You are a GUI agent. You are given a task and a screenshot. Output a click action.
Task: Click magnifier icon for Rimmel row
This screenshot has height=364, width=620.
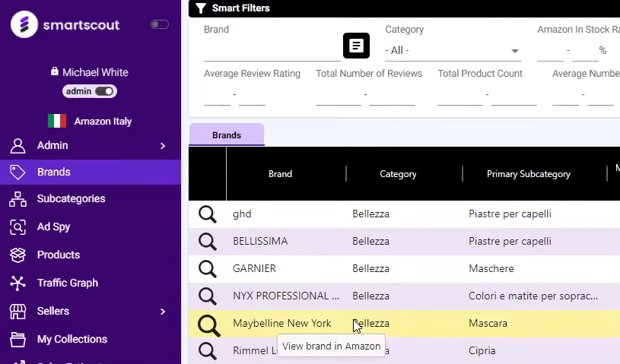click(x=208, y=351)
